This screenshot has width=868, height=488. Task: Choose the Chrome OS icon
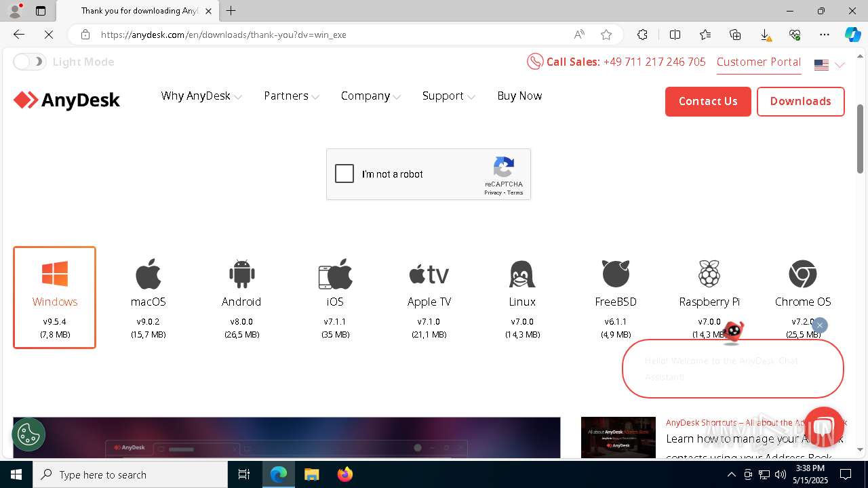coord(803,274)
